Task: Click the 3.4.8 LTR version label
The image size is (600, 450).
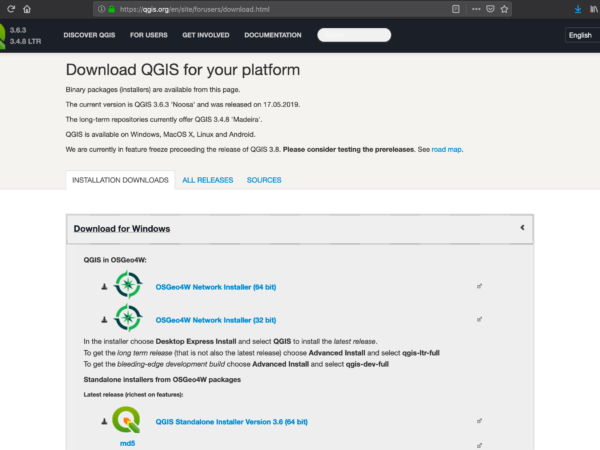Action: (x=25, y=41)
